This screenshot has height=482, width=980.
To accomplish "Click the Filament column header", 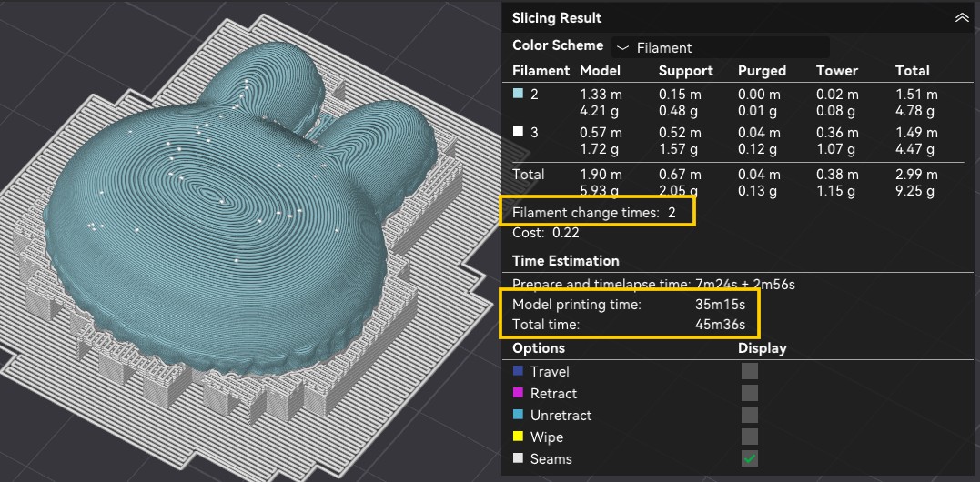I will coord(541,71).
